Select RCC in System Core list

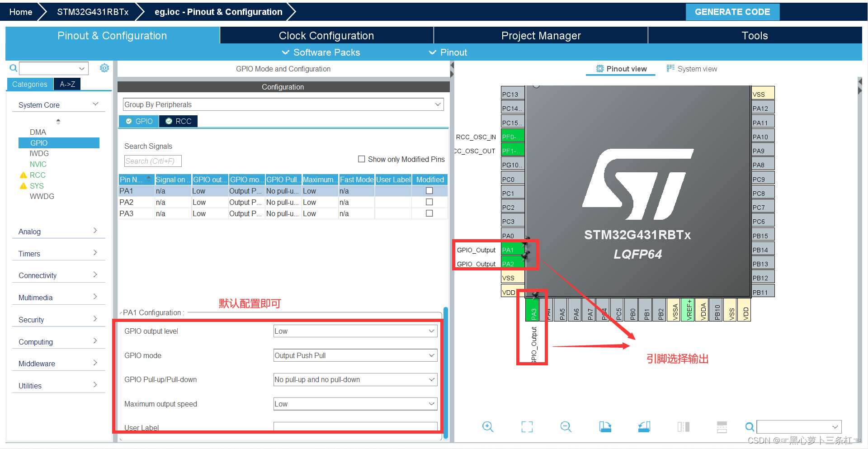pos(38,175)
